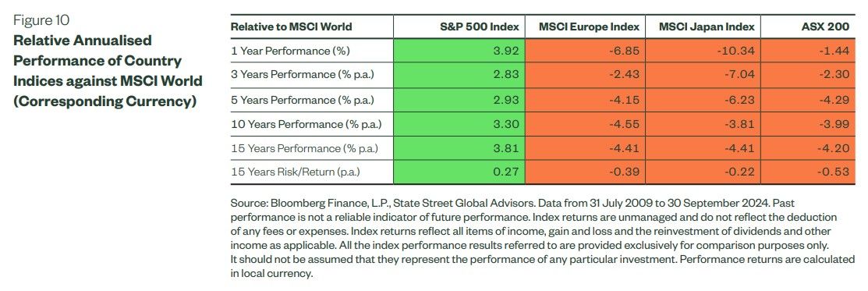Click the 10 Years Performance row label

[x=306, y=124]
